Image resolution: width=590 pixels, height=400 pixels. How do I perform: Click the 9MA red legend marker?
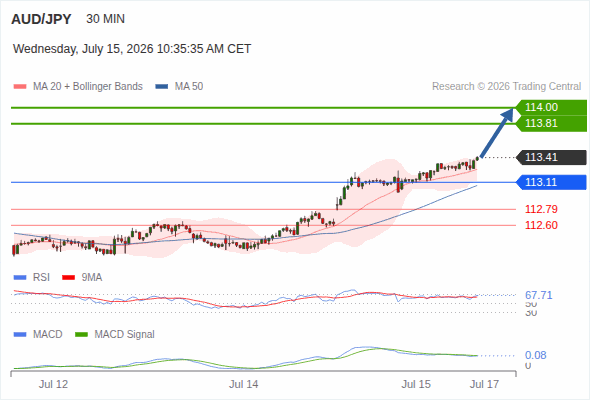[x=68, y=278]
